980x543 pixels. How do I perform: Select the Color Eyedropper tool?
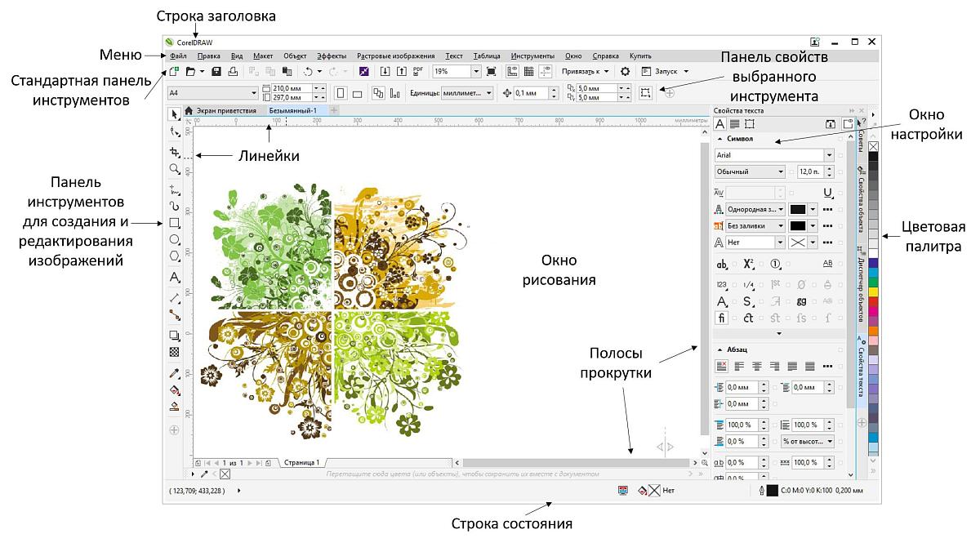click(x=174, y=373)
